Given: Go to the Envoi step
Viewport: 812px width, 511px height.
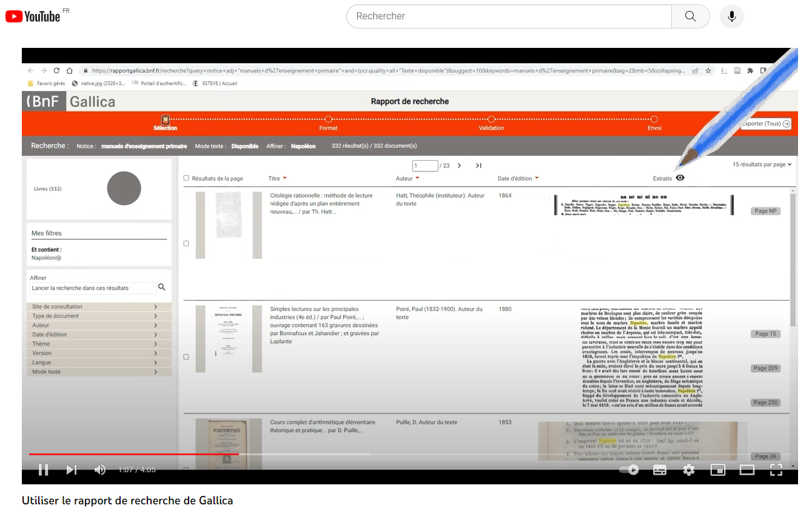Looking at the screenshot, I should [654, 123].
